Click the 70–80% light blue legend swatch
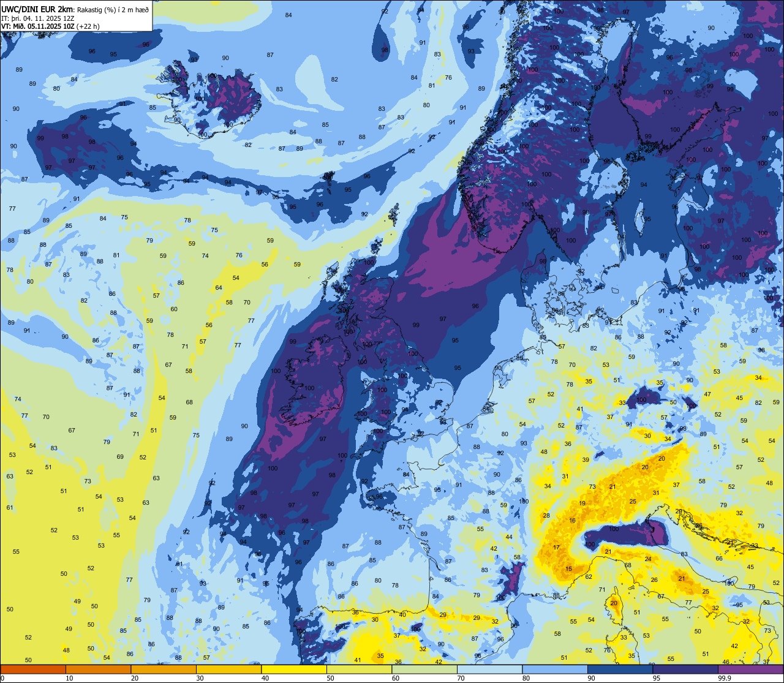Screen dimensions: 784x683 pos(489,669)
